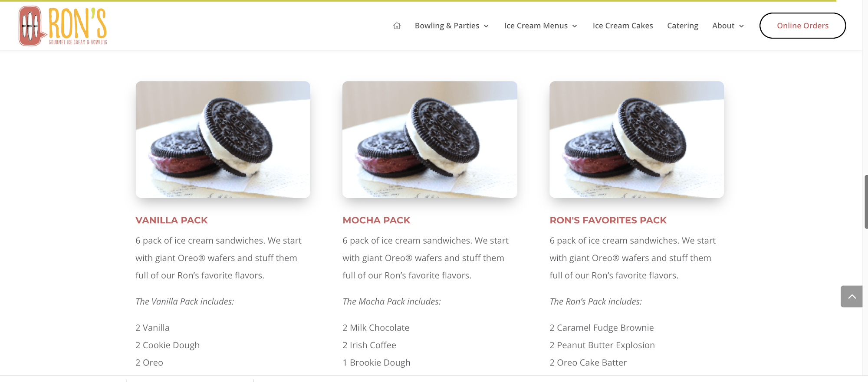Viewport: 868px width, 382px height.
Task: Open the Ron's Favorites Pack heading
Action: tap(608, 220)
